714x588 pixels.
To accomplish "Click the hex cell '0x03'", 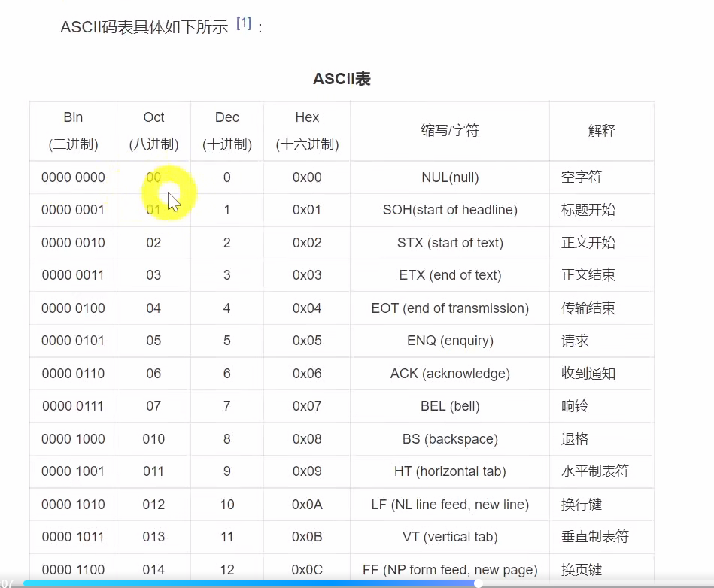I will click(307, 275).
